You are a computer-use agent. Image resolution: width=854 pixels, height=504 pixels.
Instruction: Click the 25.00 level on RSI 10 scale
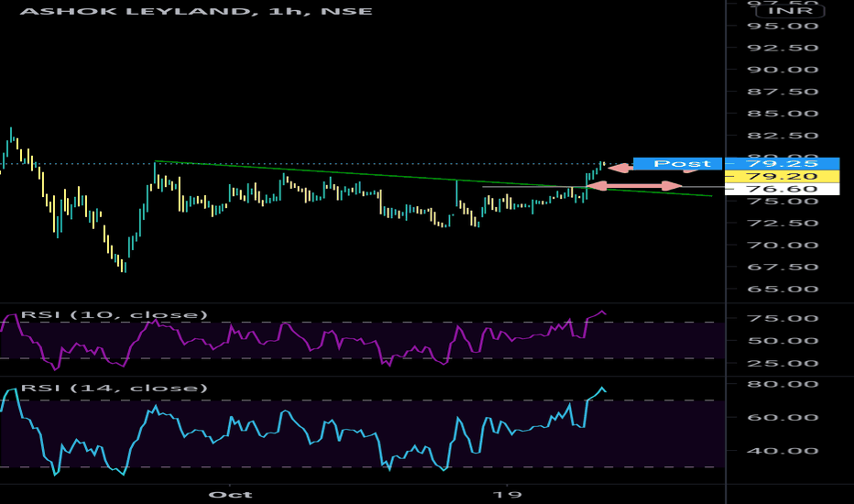pos(783,364)
